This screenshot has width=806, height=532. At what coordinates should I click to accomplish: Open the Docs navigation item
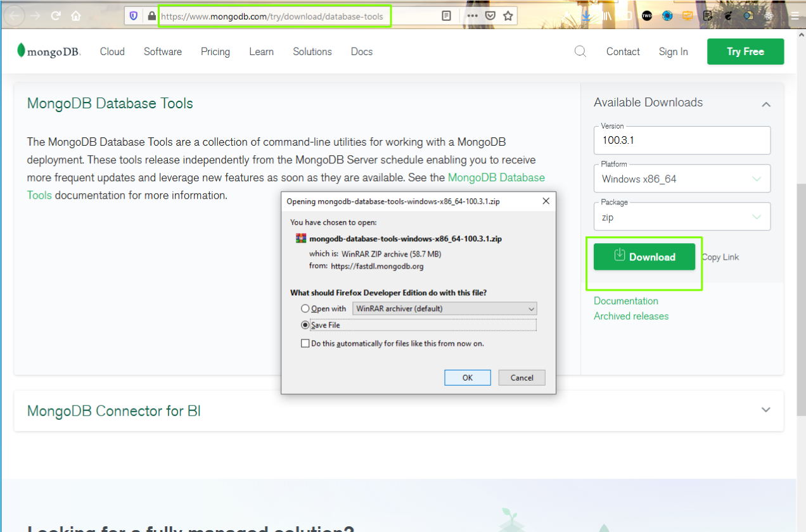tap(362, 51)
